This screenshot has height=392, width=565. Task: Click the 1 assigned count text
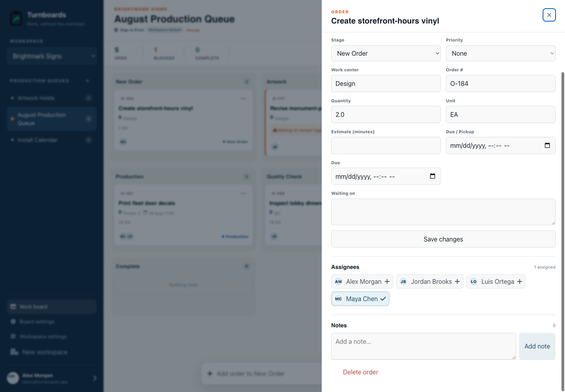[545, 267]
